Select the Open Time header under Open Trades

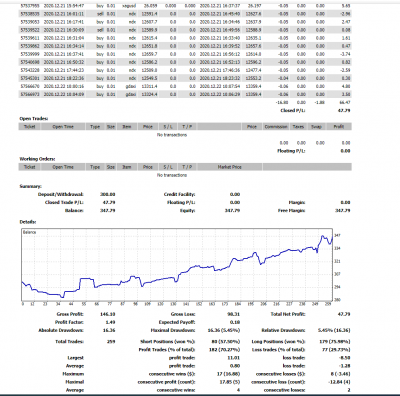pos(63,127)
